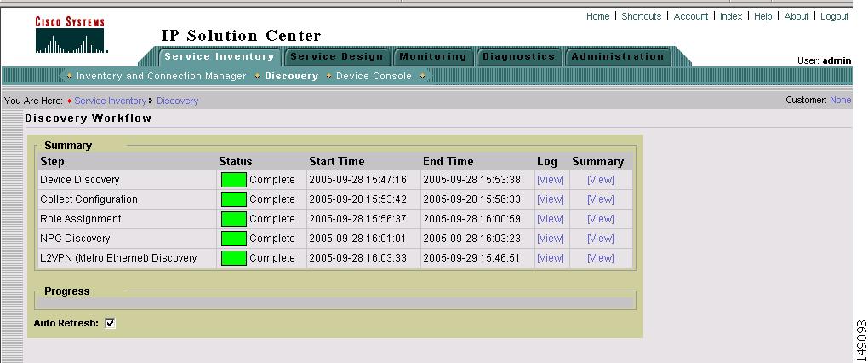View log for Role Assignment
868x363 pixels.
(551, 219)
